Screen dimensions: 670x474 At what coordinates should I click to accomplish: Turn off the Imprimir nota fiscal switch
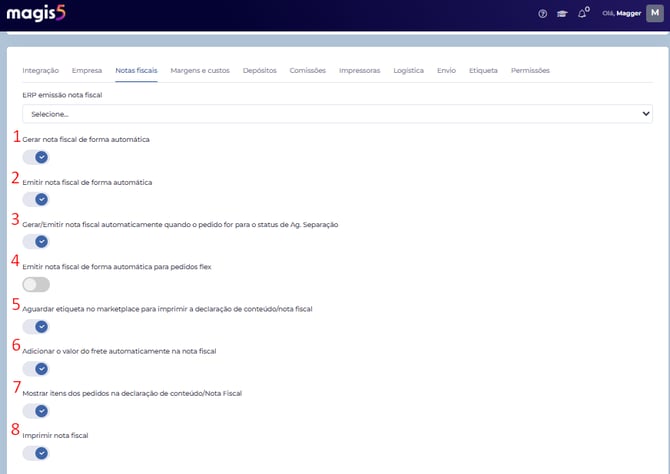[x=36, y=453]
